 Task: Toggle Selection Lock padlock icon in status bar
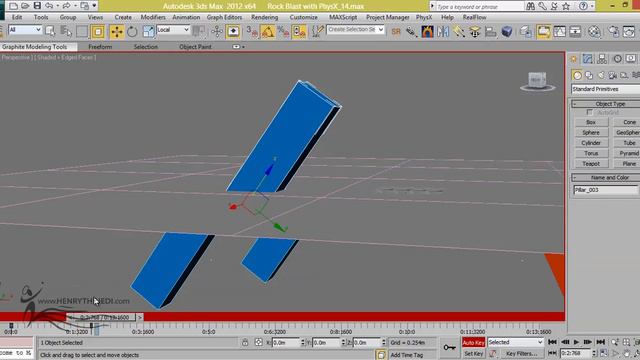(245, 342)
